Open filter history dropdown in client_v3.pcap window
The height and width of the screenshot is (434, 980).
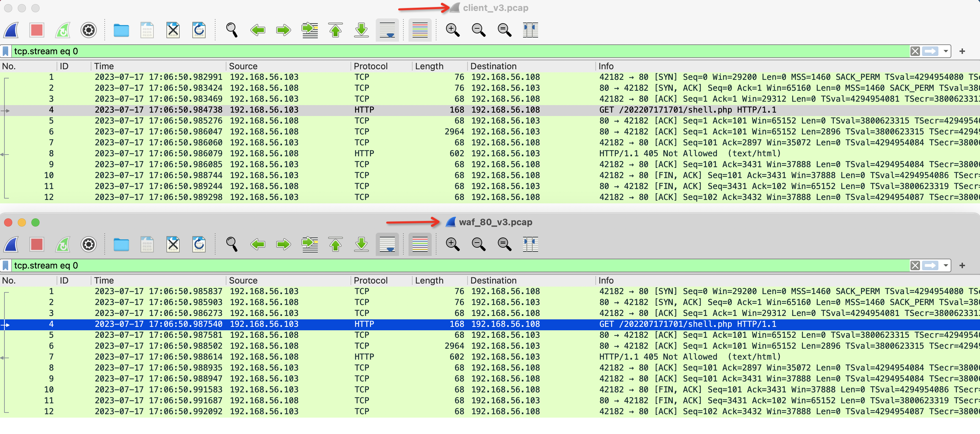point(945,52)
